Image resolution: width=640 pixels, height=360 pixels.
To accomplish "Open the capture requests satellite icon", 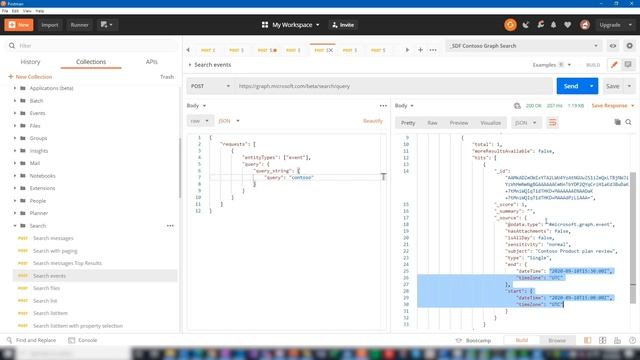I will pos(526,25).
